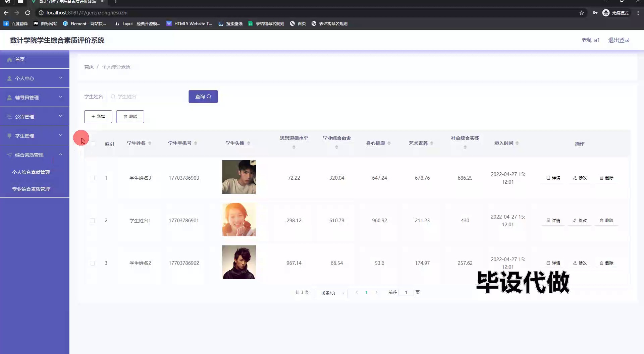Open 详情 for 学生姓名1
The width and height of the screenshot is (644, 354).
coord(553,221)
